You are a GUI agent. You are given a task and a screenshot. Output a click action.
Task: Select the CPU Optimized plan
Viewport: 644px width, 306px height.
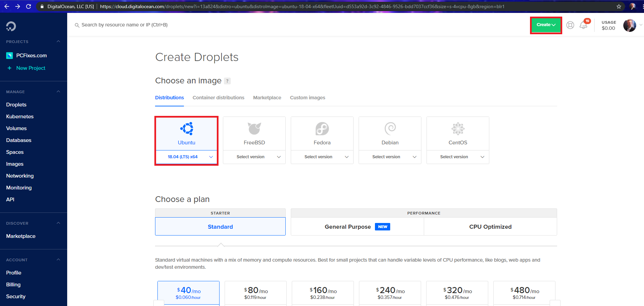pyautogui.click(x=490, y=227)
